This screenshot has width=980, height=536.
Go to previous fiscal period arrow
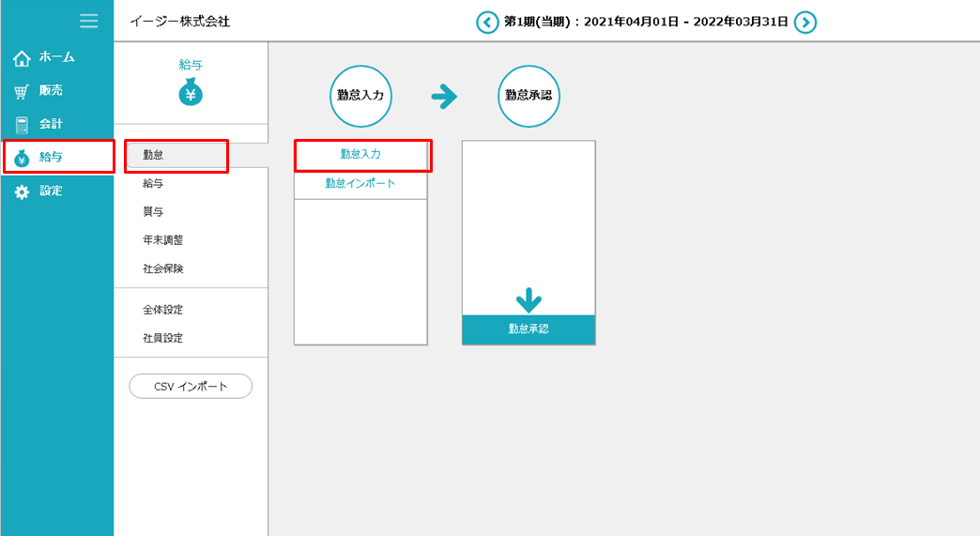(487, 23)
